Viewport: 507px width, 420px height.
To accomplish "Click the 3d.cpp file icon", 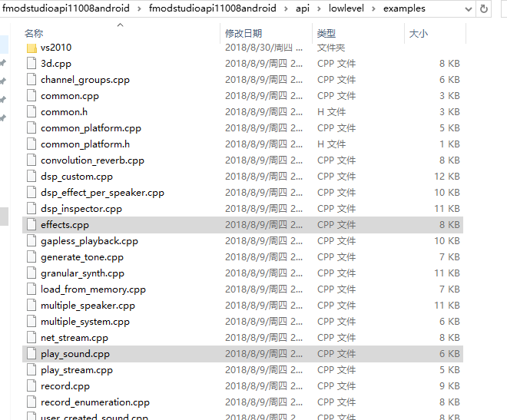I will [31, 63].
